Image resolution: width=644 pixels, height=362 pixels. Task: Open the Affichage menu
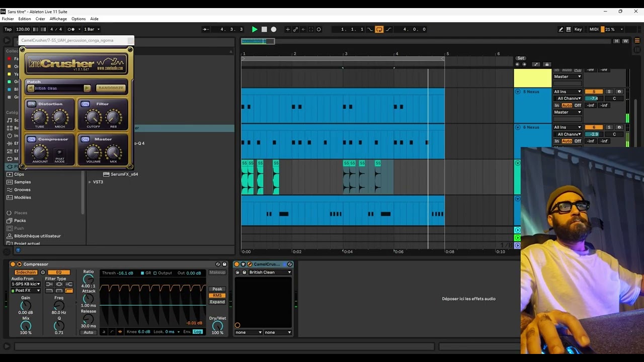(58, 19)
